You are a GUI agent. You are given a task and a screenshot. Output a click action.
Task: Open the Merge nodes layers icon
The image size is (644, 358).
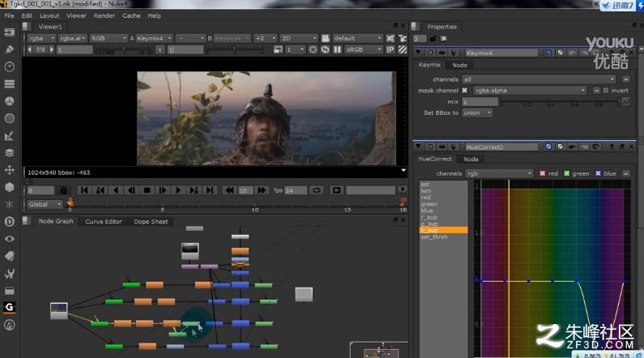coord(9,153)
